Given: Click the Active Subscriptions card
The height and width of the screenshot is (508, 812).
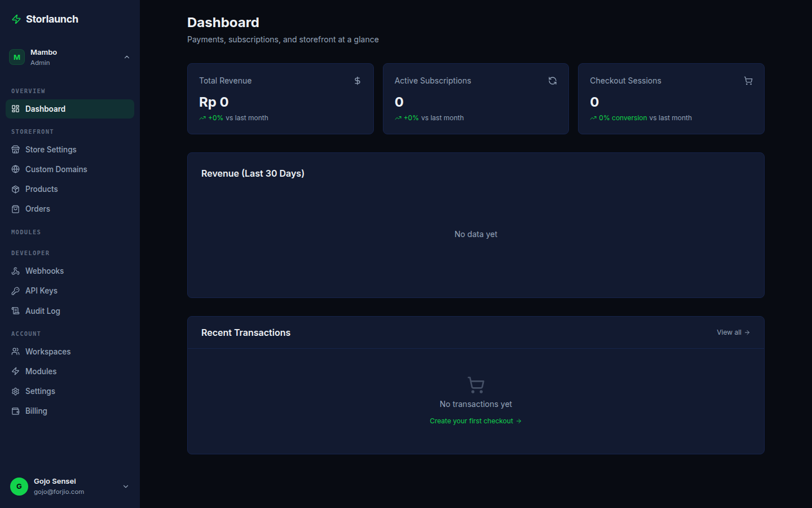Looking at the screenshot, I should (476, 99).
